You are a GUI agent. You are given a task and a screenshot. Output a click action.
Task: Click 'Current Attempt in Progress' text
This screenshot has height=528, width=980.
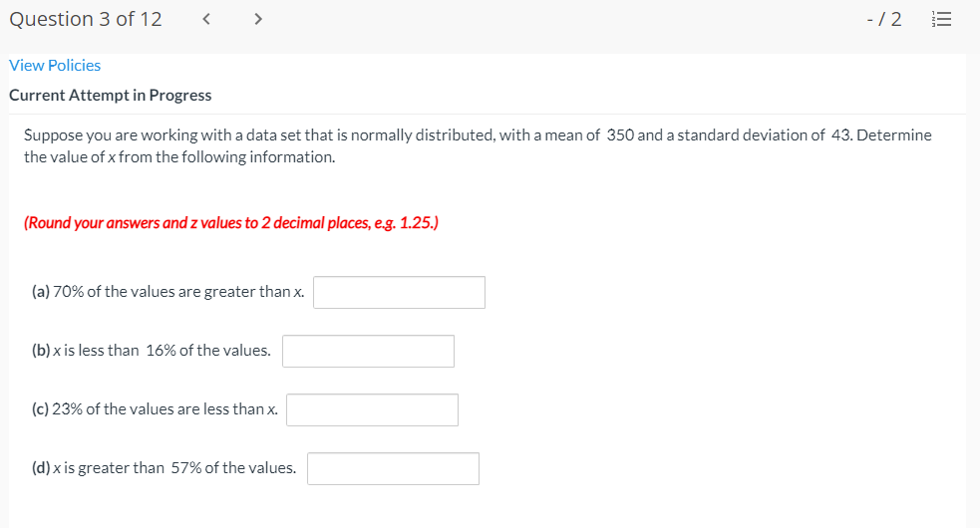pos(111,95)
